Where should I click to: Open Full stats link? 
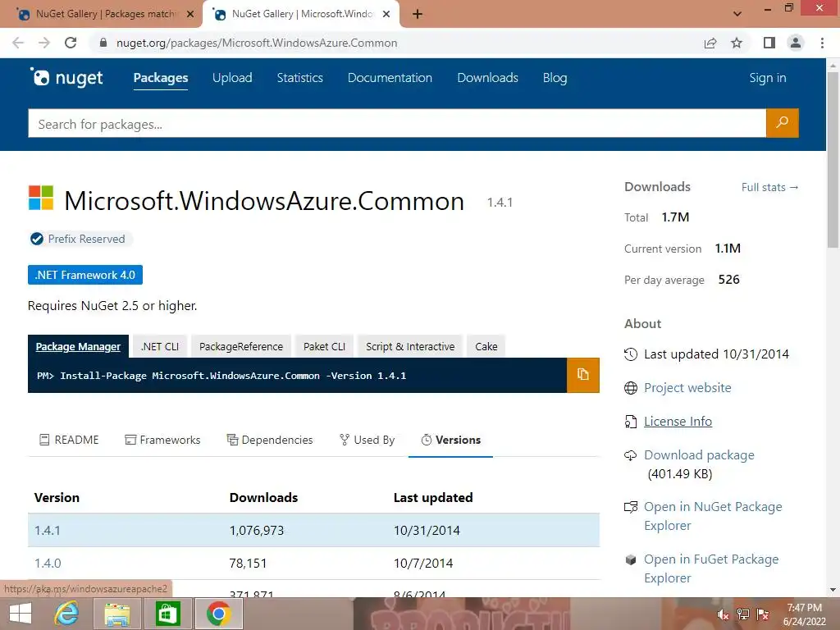pos(769,187)
